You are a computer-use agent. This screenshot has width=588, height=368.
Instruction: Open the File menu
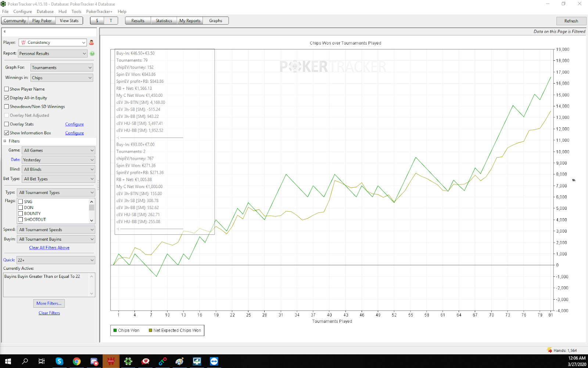[5, 11]
